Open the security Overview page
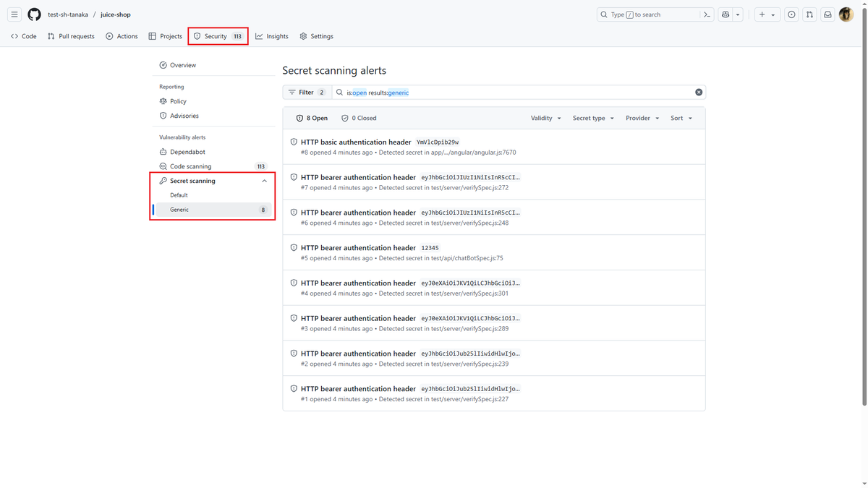 pos(213,65)
